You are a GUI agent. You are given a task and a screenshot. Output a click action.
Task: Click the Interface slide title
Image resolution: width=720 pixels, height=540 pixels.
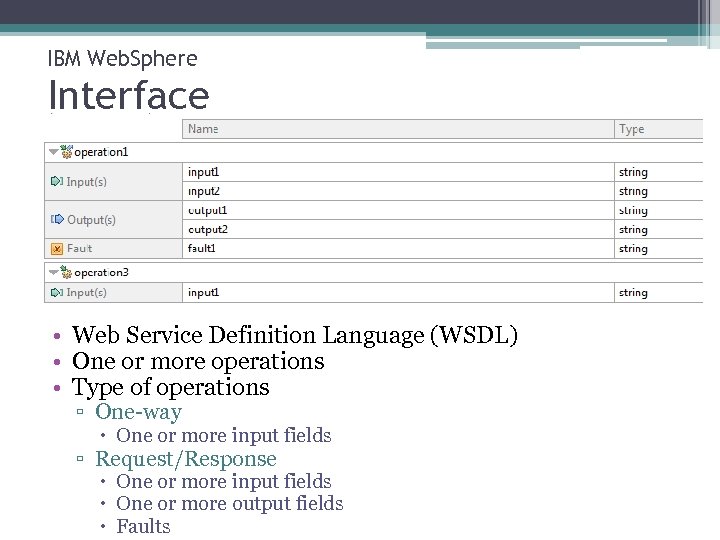point(129,95)
